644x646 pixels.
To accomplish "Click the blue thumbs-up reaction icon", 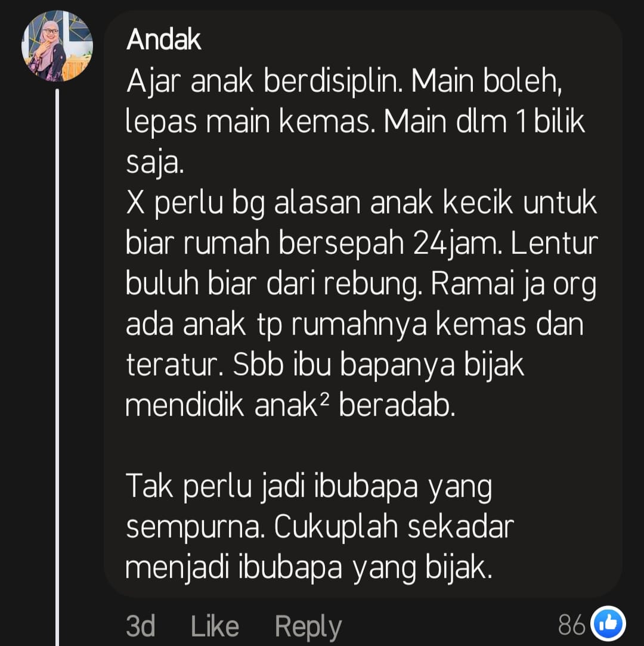I will pyautogui.click(x=608, y=624).
